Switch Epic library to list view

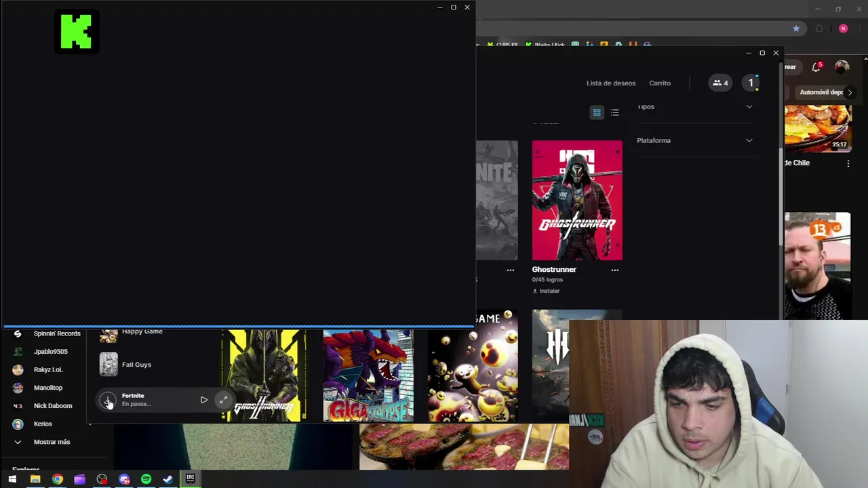[x=614, y=113]
